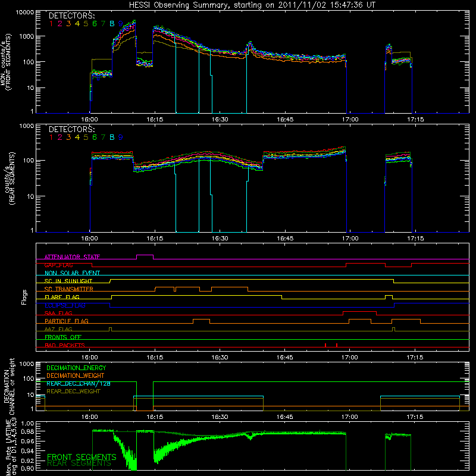Screen dimensions: 476x476
Task: Click the 0.92 y-axis label of livetime plot
Action: click(27, 461)
